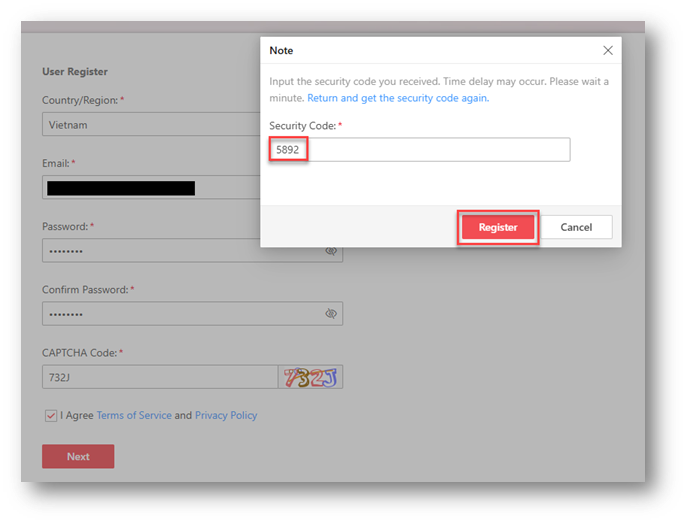
Task: Uncheck the I Agree checkbox
Action: (50, 415)
